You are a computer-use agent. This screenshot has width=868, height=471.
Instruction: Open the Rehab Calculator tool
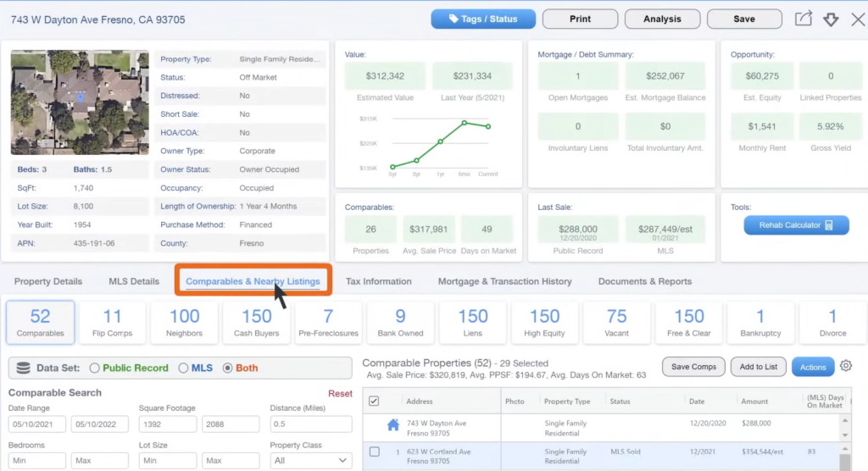pyautogui.click(x=790, y=225)
